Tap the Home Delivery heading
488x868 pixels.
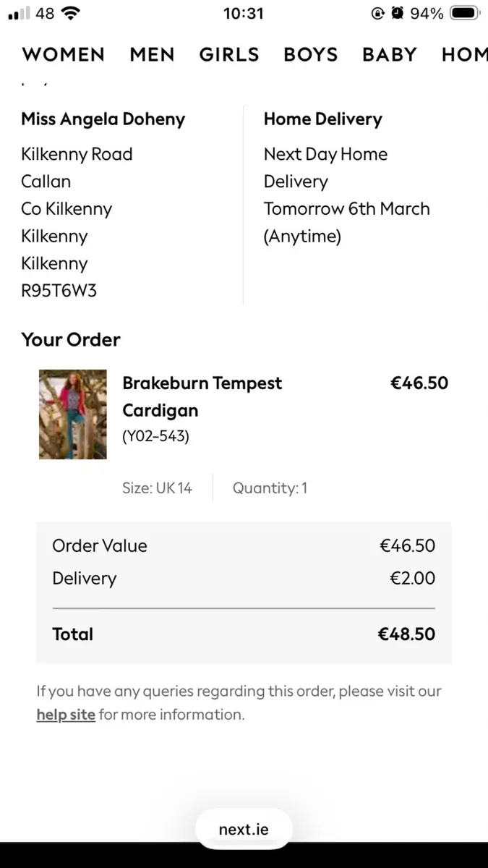pos(322,119)
